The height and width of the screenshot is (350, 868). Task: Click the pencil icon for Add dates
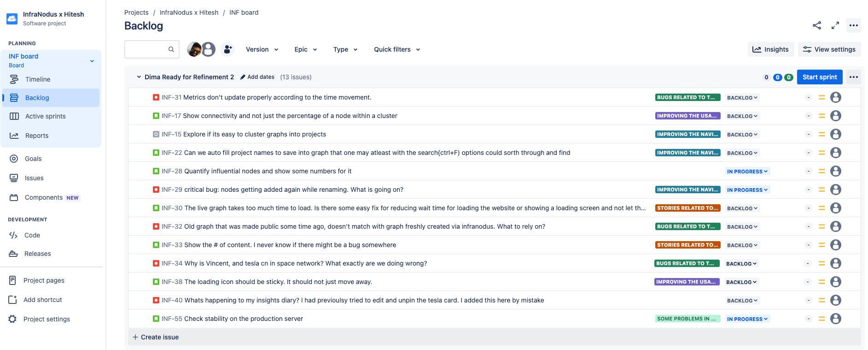click(243, 77)
